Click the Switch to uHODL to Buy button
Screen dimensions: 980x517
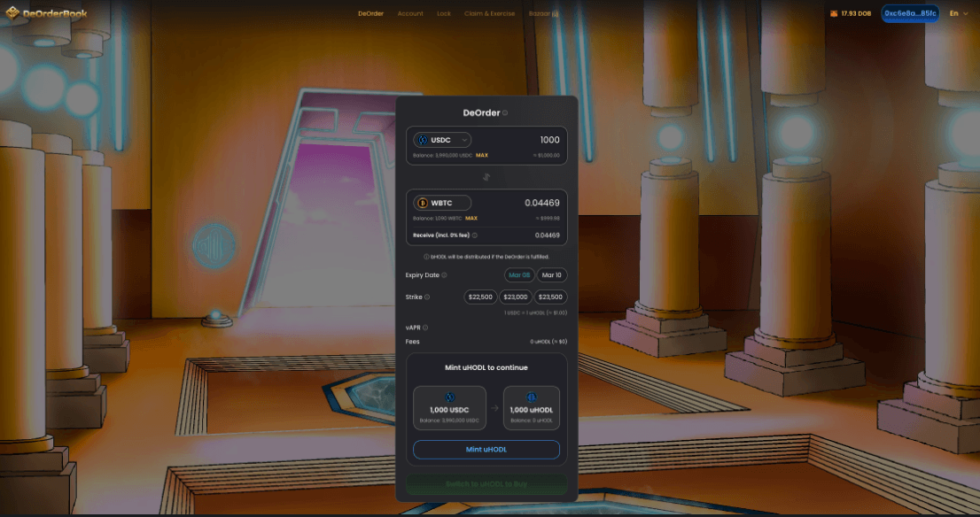(486, 484)
